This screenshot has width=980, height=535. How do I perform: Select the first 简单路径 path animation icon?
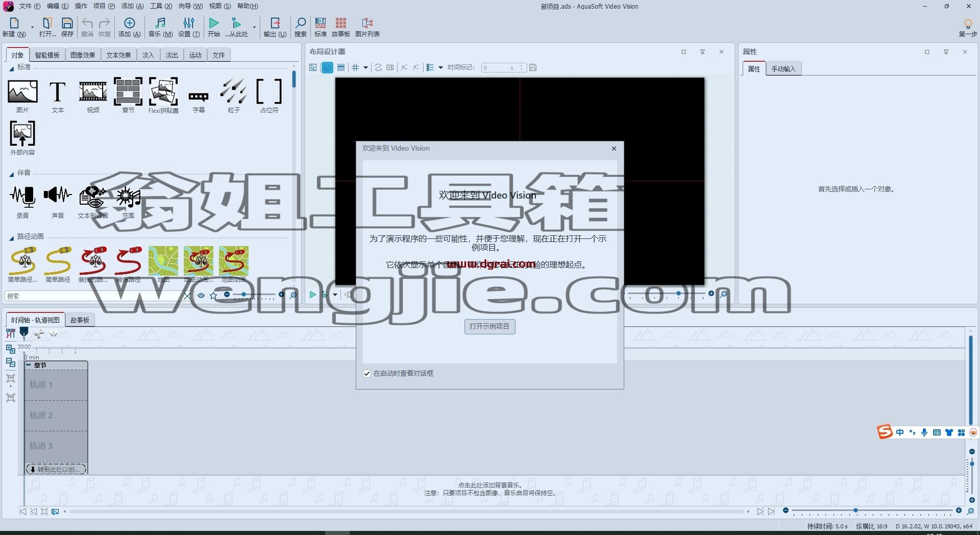pos(22,261)
